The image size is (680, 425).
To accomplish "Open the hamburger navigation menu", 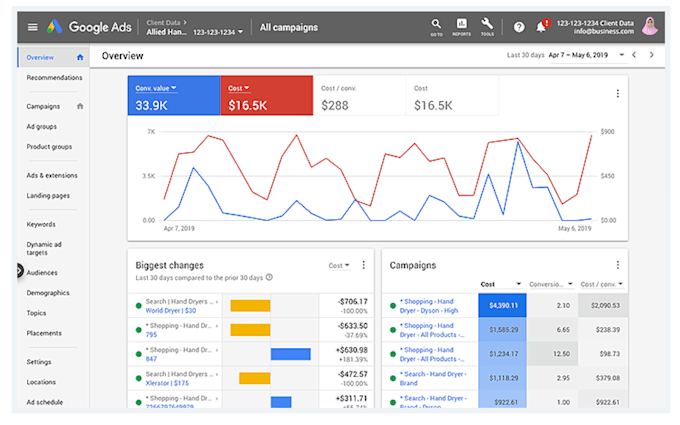I will point(33,27).
